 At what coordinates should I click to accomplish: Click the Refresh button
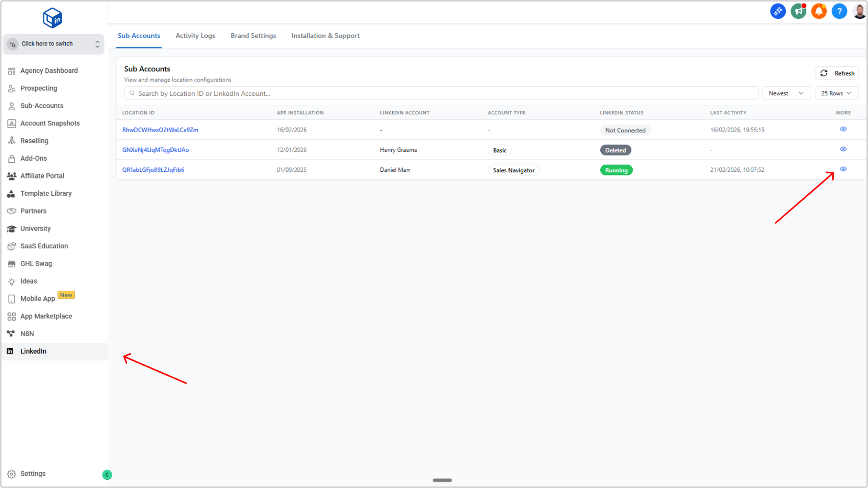click(x=837, y=73)
